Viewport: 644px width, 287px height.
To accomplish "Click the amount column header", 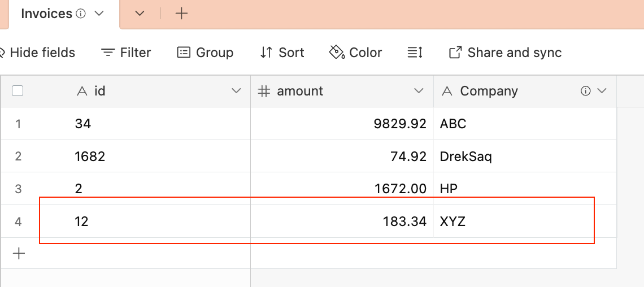I will (342, 91).
